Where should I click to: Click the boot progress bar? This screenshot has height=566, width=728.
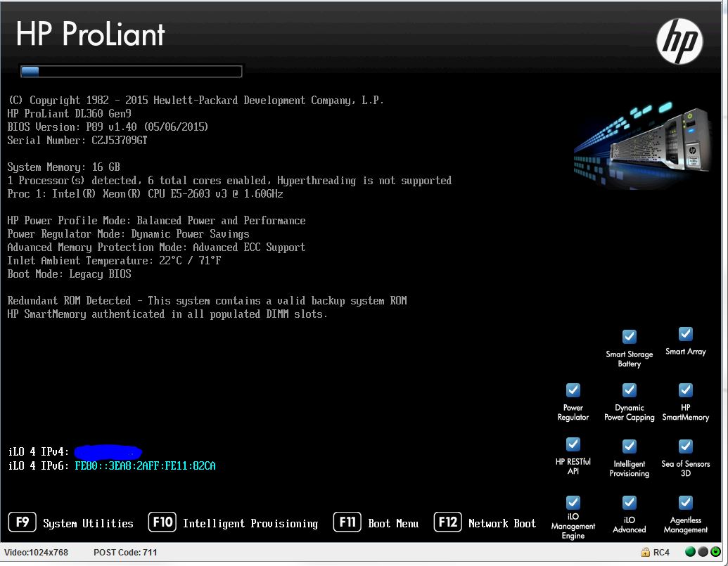[x=131, y=70]
